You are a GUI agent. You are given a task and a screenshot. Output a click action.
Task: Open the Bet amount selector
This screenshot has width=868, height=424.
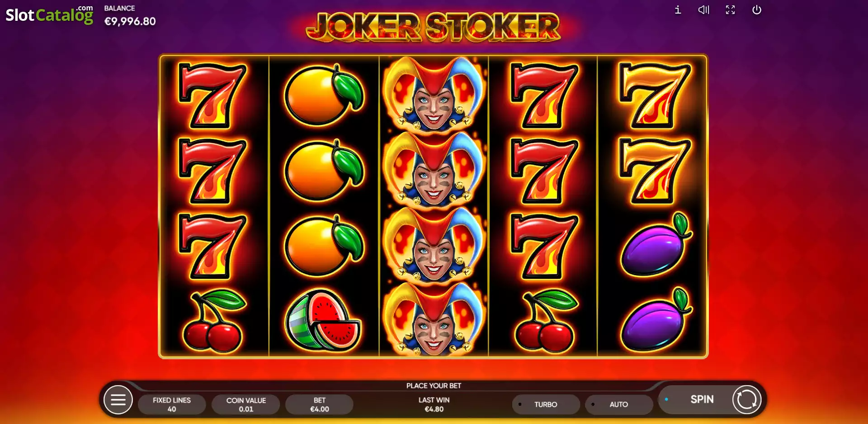[x=320, y=404]
